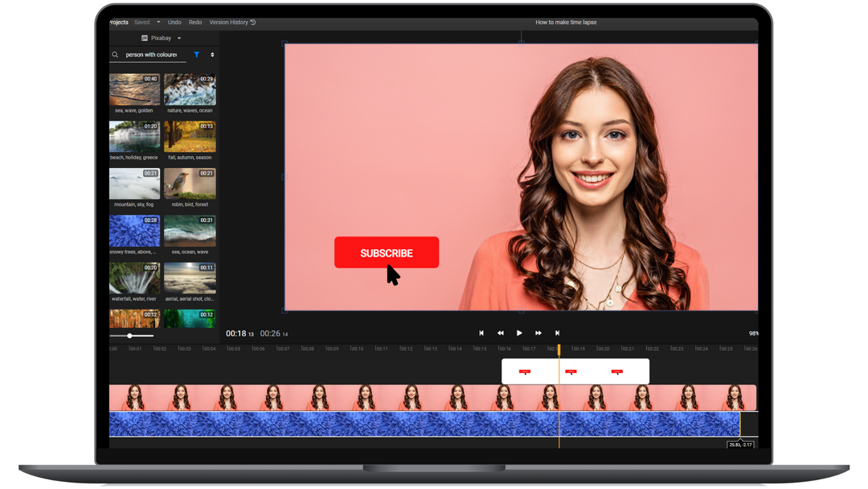Click the magnifier search icon
Screen dimensions: 868x489
tap(115, 55)
